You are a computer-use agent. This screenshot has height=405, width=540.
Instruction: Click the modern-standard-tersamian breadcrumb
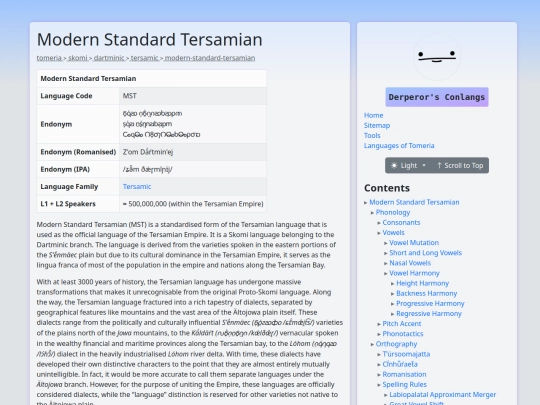[x=210, y=58]
